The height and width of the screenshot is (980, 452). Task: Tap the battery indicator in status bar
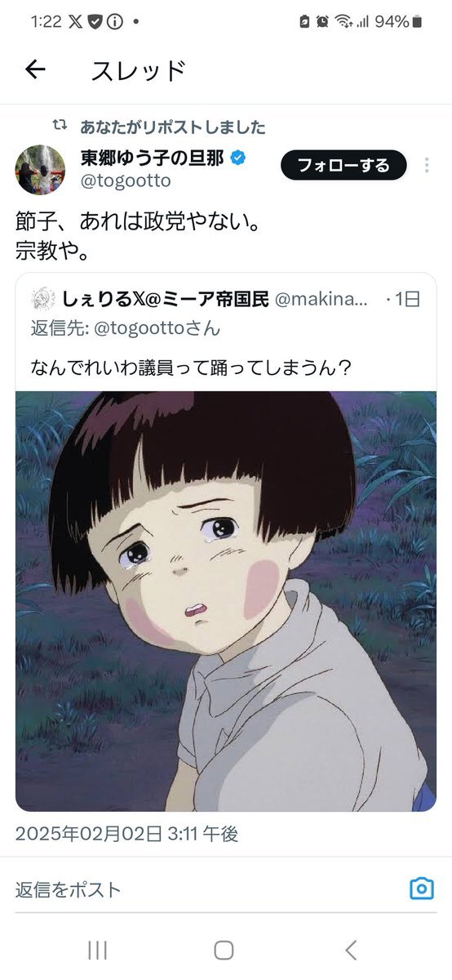click(419, 22)
